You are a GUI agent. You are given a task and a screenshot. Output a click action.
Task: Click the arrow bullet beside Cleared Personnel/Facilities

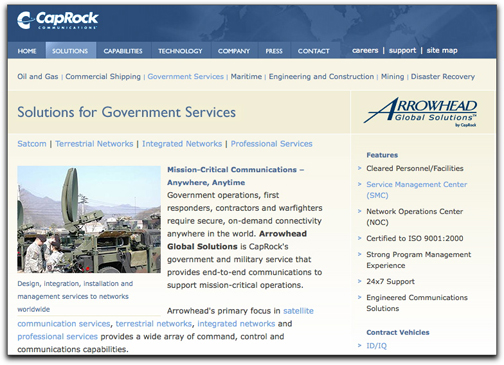click(x=360, y=168)
